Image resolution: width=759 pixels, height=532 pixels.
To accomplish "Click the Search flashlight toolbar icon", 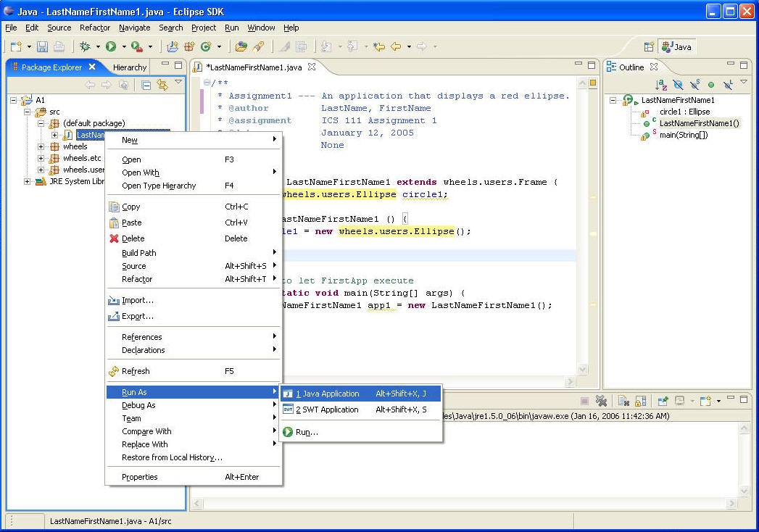I will click(x=259, y=46).
